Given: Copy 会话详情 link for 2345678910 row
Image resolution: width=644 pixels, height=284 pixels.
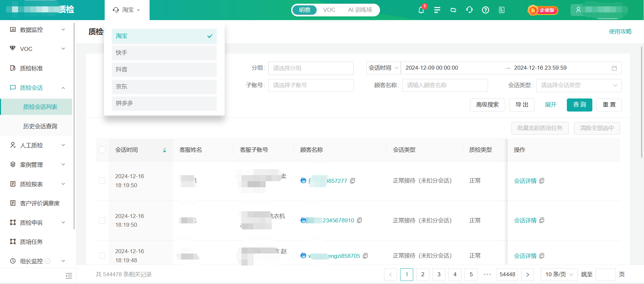Looking at the screenshot, I should tap(542, 220).
